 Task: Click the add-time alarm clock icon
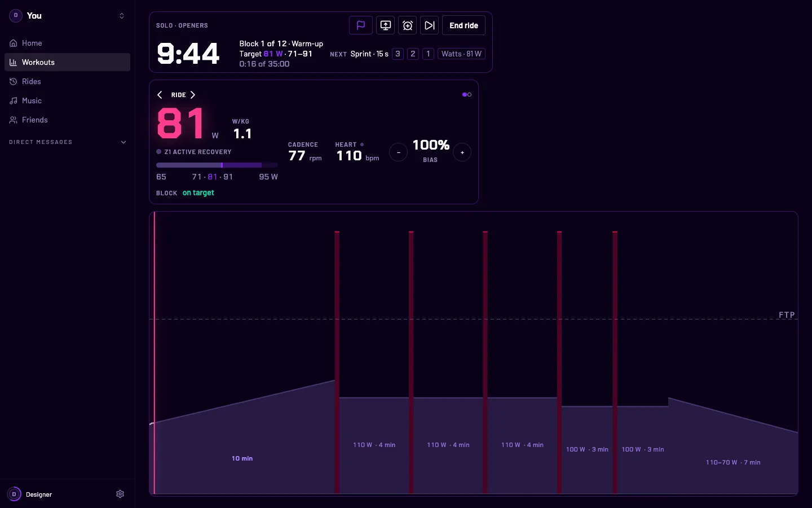408,25
